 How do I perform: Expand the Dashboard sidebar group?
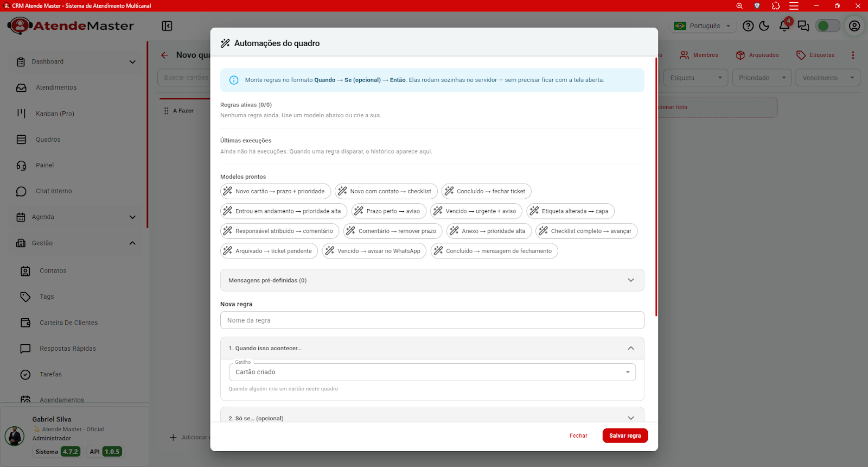[x=75, y=62]
